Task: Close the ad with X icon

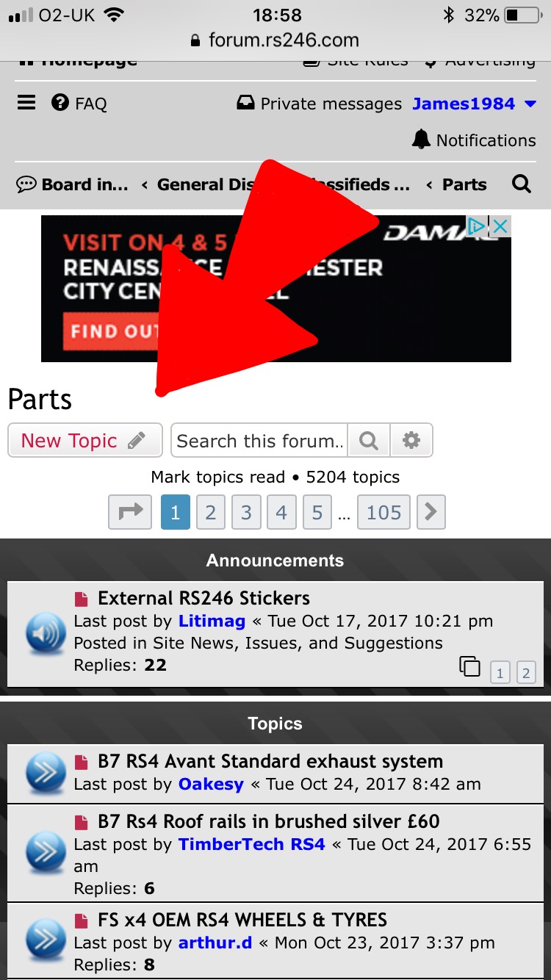Action: [500, 226]
